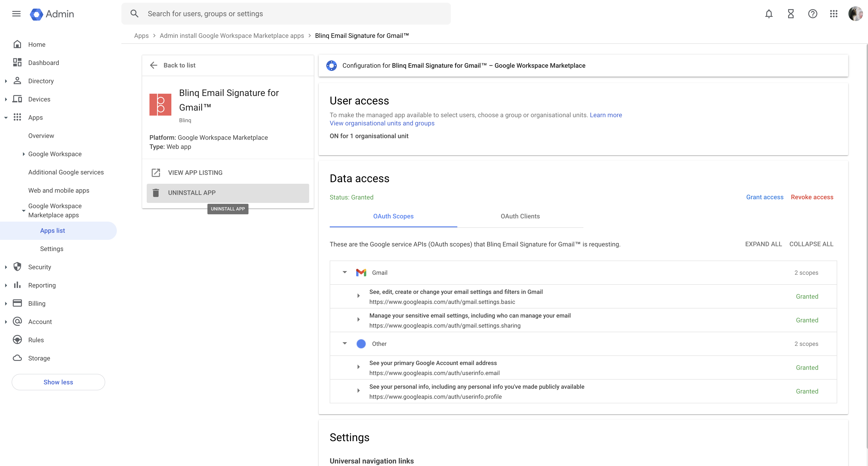This screenshot has width=868, height=466.
Task: Click the Storage cloud icon
Action: pos(17,357)
